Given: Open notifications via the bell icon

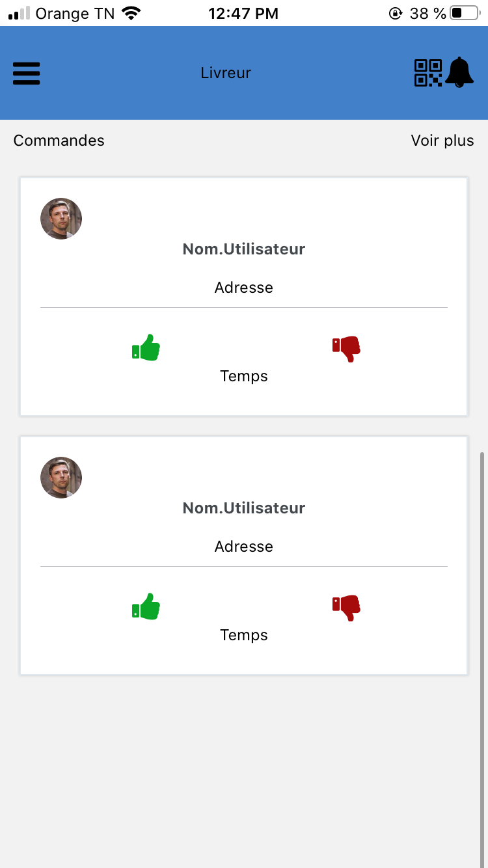Looking at the screenshot, I should (x=461, y=73).
